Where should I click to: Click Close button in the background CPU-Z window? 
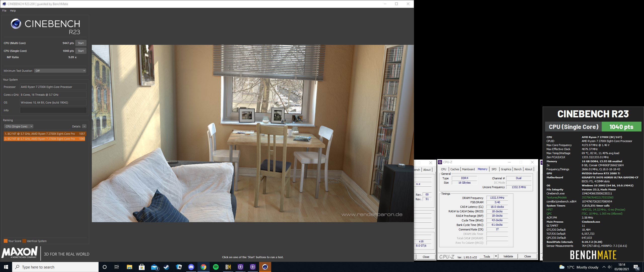[426, 257]
